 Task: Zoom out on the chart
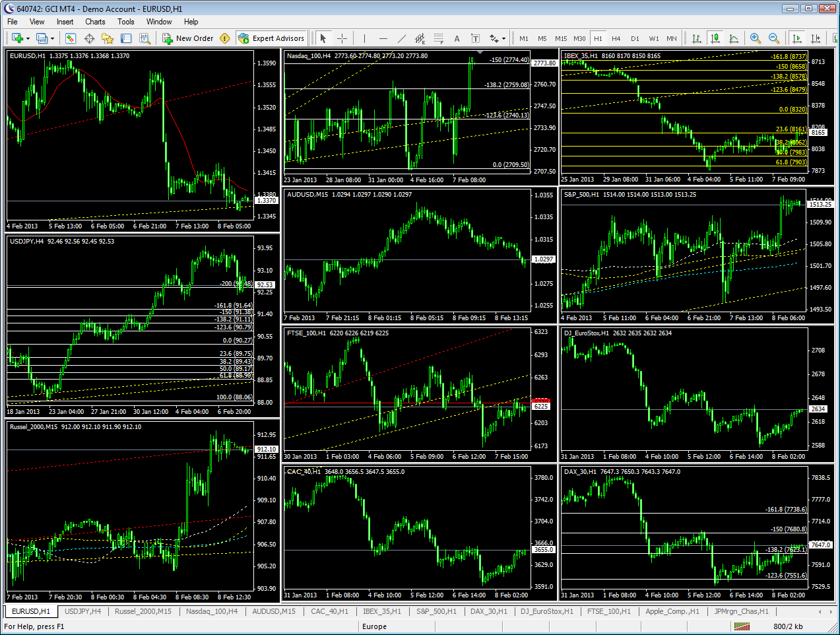click(774, 38)
